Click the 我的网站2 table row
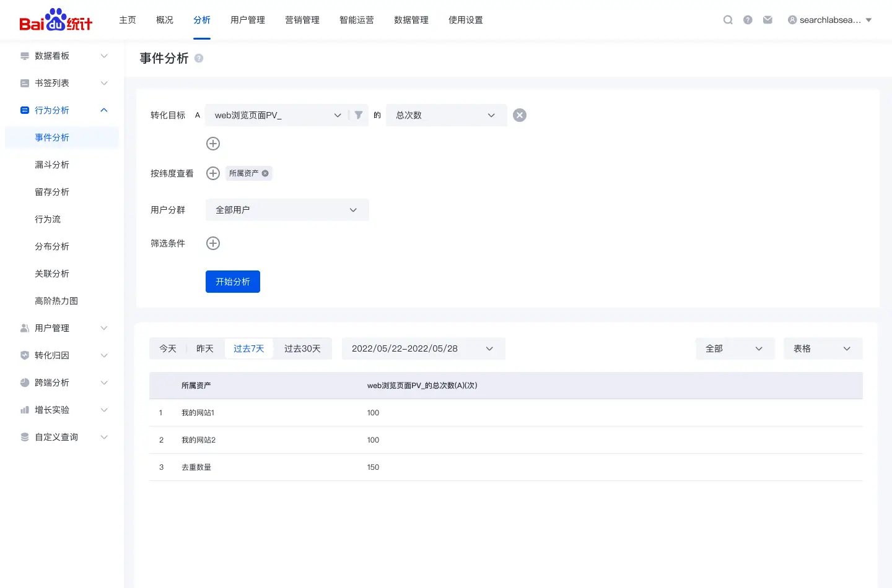 pos(506,440)
